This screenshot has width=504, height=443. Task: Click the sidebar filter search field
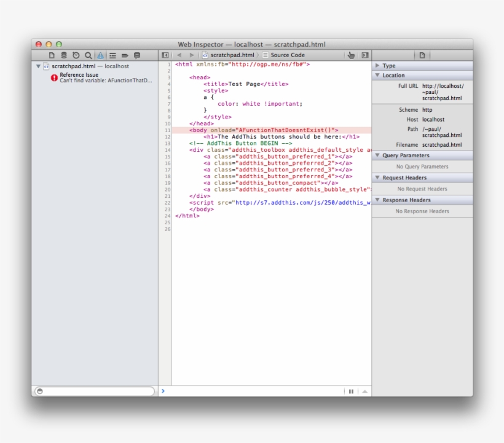[95, 391]
